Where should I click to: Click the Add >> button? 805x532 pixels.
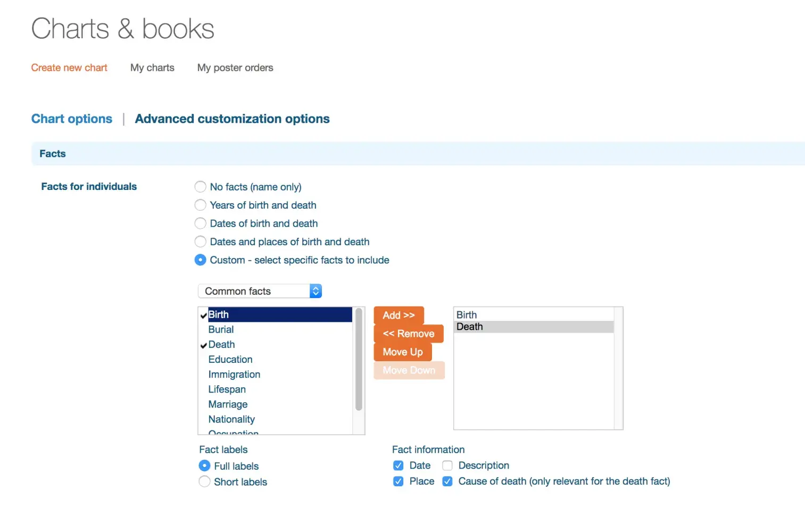point(399,315)
